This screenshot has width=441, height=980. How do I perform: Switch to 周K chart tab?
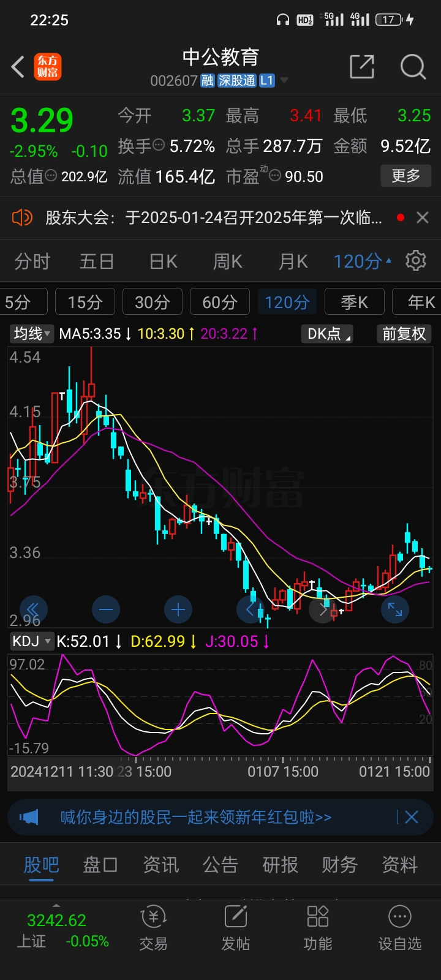point(227,262)
